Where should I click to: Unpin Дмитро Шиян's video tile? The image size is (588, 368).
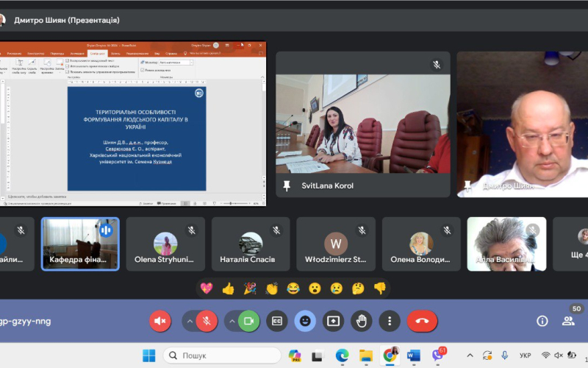(467, 186)
